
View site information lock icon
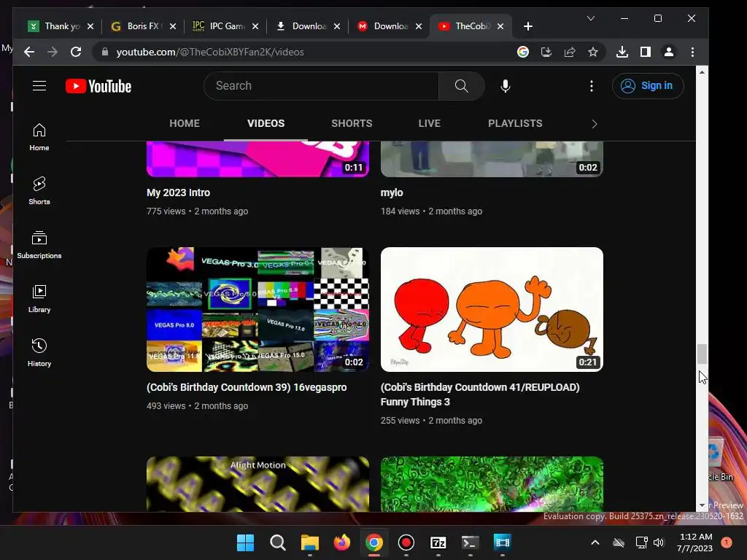pyautogui.click(x=105, y=52)
